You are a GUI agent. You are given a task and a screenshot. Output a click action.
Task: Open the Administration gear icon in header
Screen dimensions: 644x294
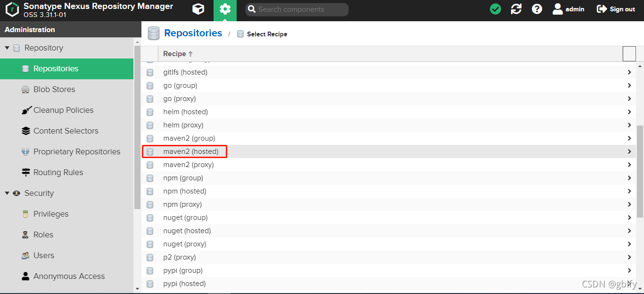pyautogui.click(x=225, y=9)
